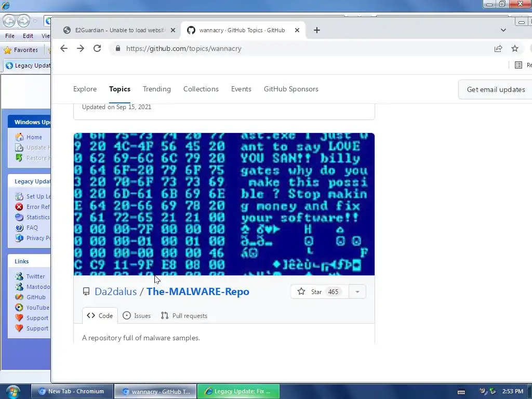Reload the GitHub topics page
Viewport: 532px width, 399px height.
pyautogui.click(x=97, y=48)
